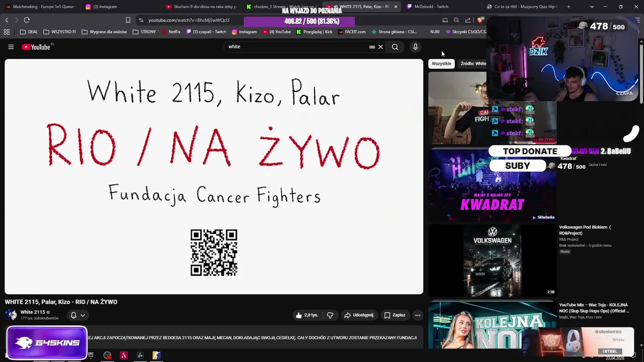The height and width of the screenshot is (362, 644).
Task: Select the Źródło: White filter chip
Action: (473, 64)
